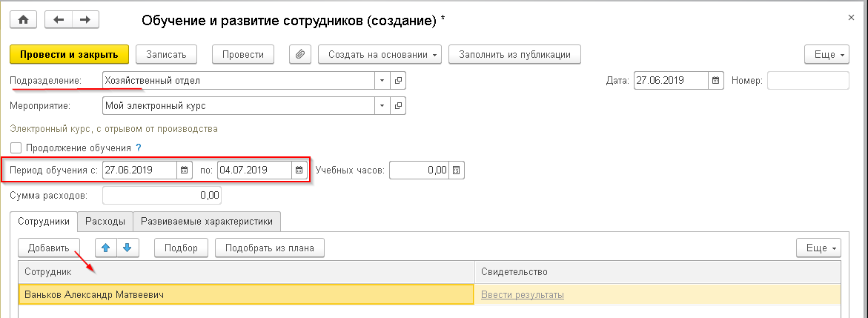The height and width of the screenshot is (318, 868).
Task: Click the paperclip attachments icon
Action: (300, 54)
